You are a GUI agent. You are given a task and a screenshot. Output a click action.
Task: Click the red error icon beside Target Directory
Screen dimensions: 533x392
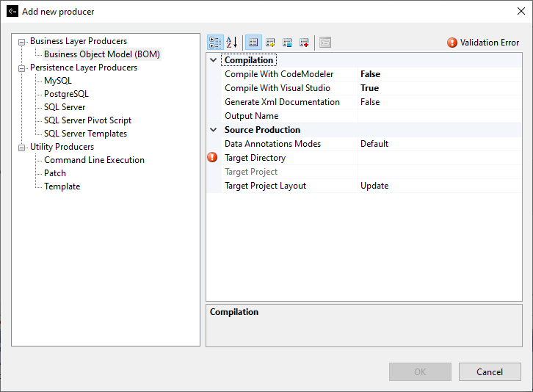pyautogui.click(x=213, y=157)
